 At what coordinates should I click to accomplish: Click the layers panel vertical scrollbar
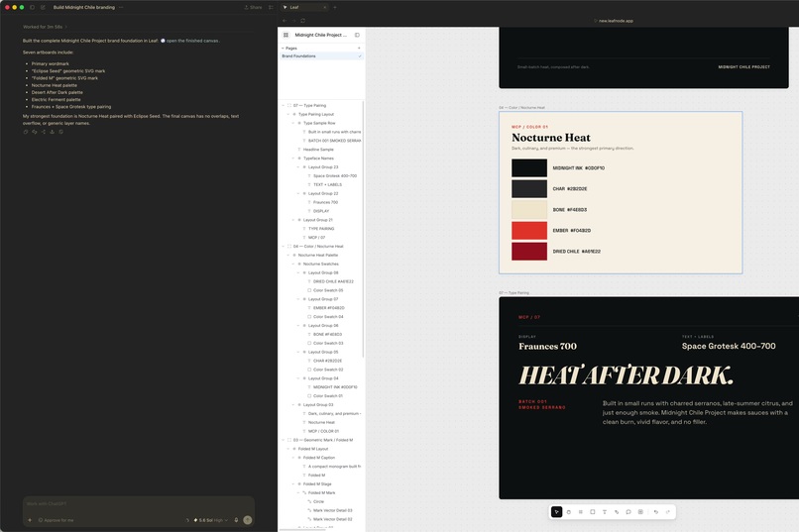364,229
